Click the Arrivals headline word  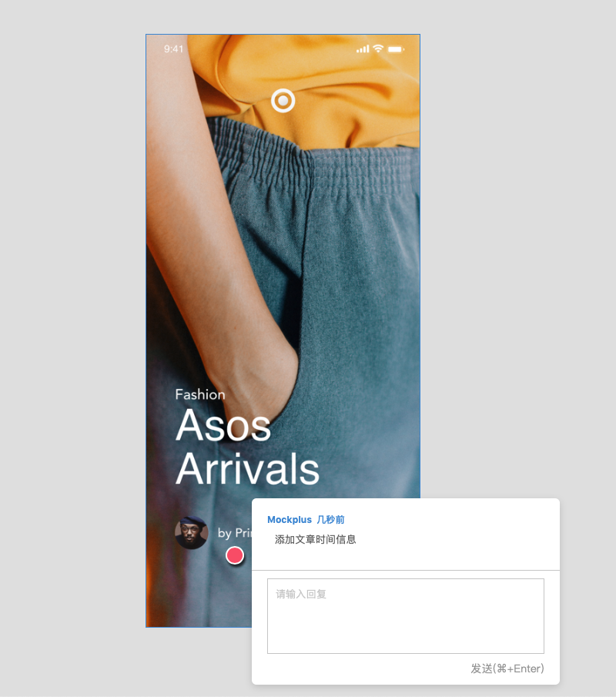coord(248,469)
